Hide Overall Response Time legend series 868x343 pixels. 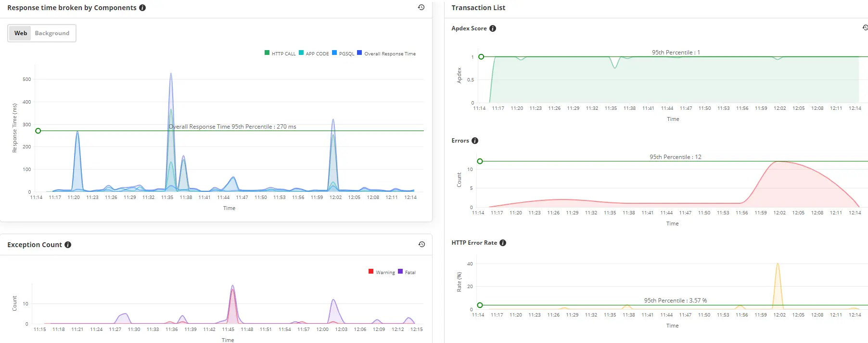pyautogui.click(x=386, y=53)
